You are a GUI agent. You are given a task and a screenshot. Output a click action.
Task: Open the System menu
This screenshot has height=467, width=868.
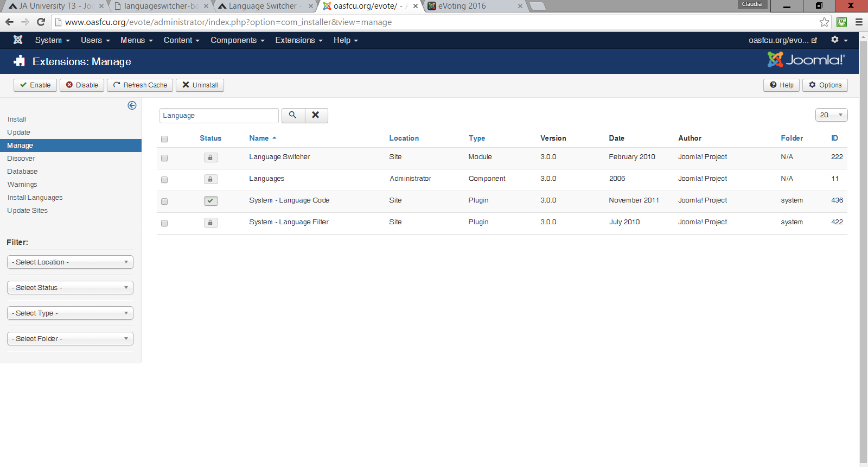click(x=52, y=40)
